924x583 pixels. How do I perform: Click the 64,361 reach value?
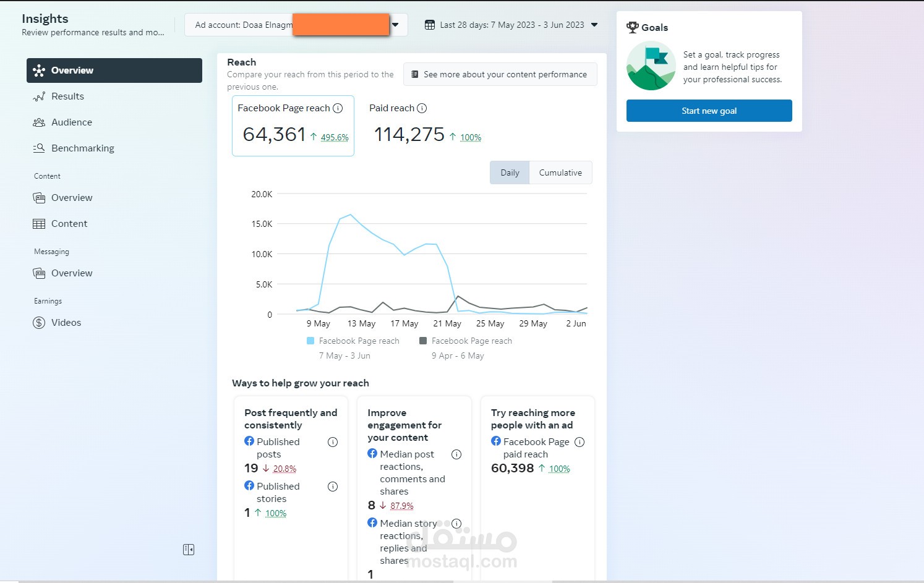pyautogui.click(x=274, y=134)
